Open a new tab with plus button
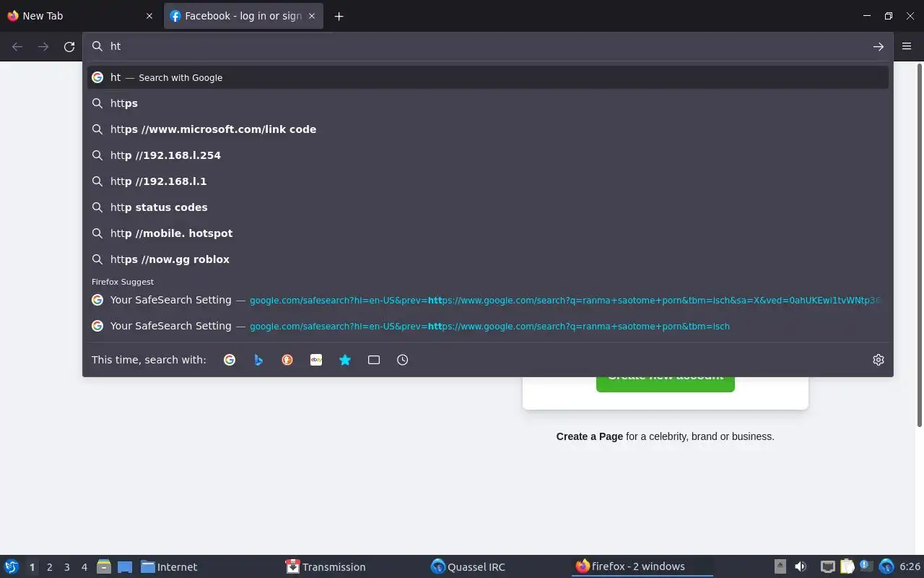 pos(339,16)
